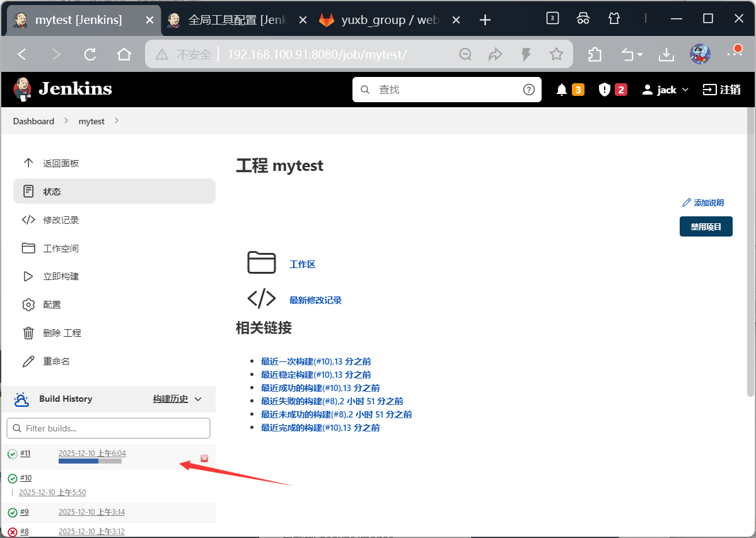This screenshot has height=538, width=756.
Task: Click mytest breadcrumb link
Action: [x=91, y=121]
